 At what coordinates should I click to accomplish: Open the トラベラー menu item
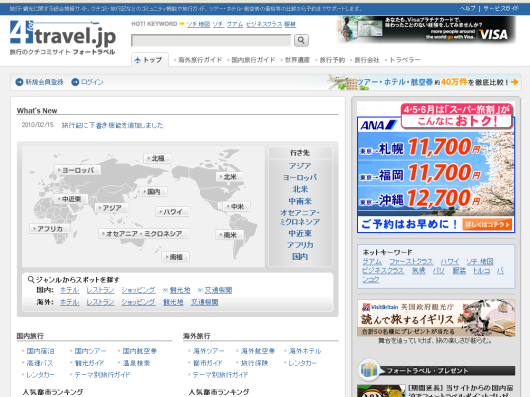(405, 60)
